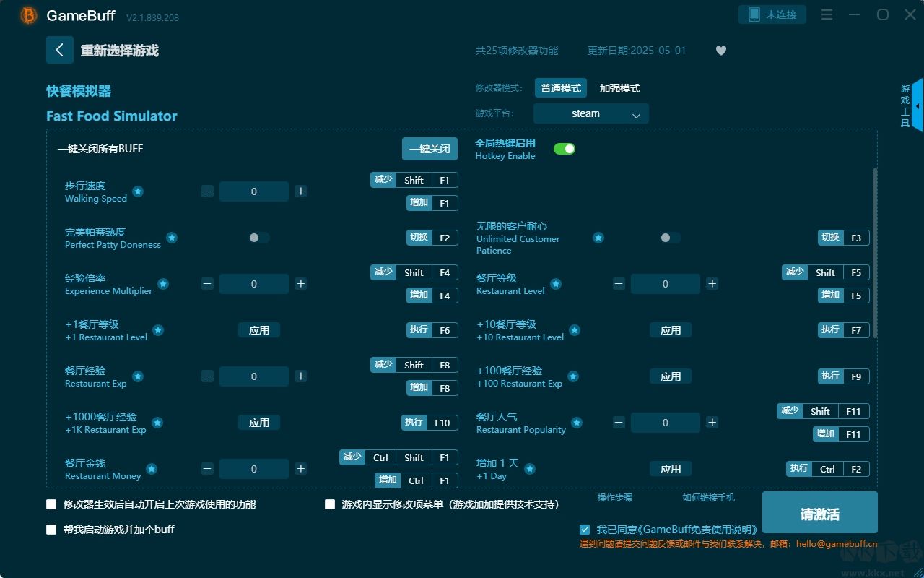Select the enhanced mode tab (加强模式)

(620, 88)
